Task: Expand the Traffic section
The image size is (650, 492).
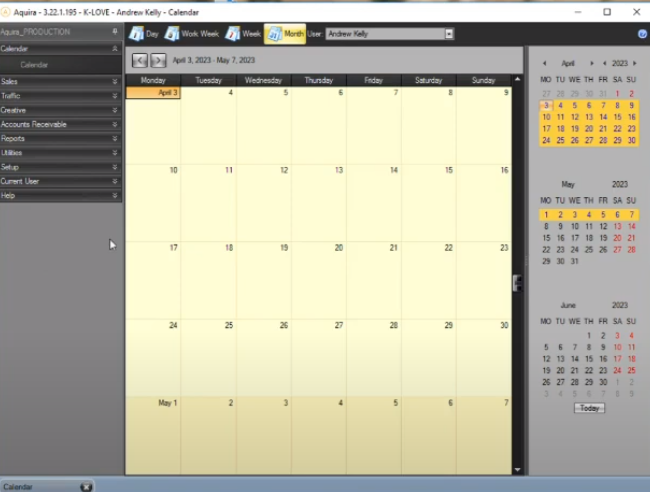Action: (115, 96)
